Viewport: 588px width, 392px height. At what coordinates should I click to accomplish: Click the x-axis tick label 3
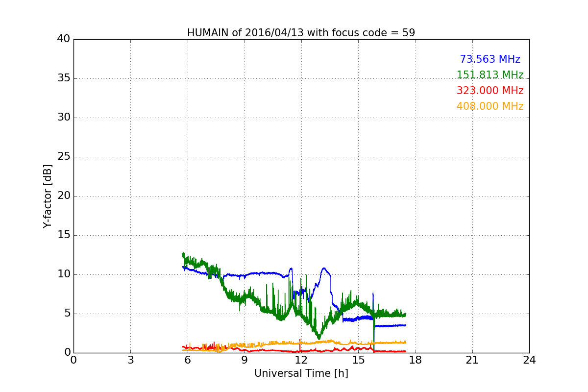tap(130, 360)
